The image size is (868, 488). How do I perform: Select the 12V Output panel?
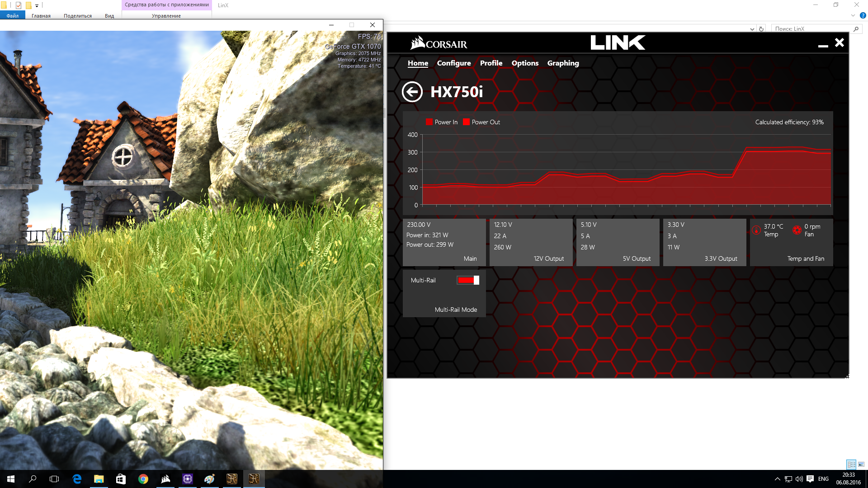531,242
